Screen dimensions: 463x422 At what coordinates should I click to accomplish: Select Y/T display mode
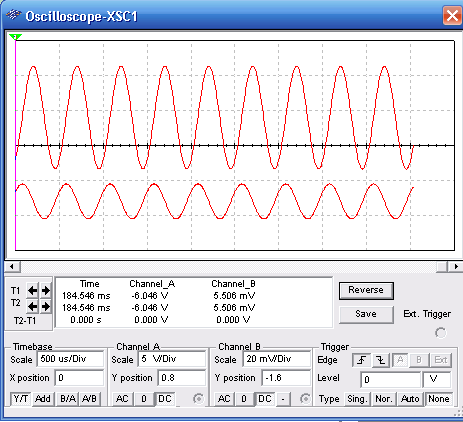(21, 399)
